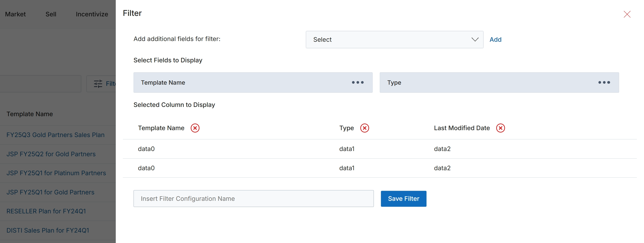Open DISTI Sales Plan for FY24Q1

tap(48, 230)
